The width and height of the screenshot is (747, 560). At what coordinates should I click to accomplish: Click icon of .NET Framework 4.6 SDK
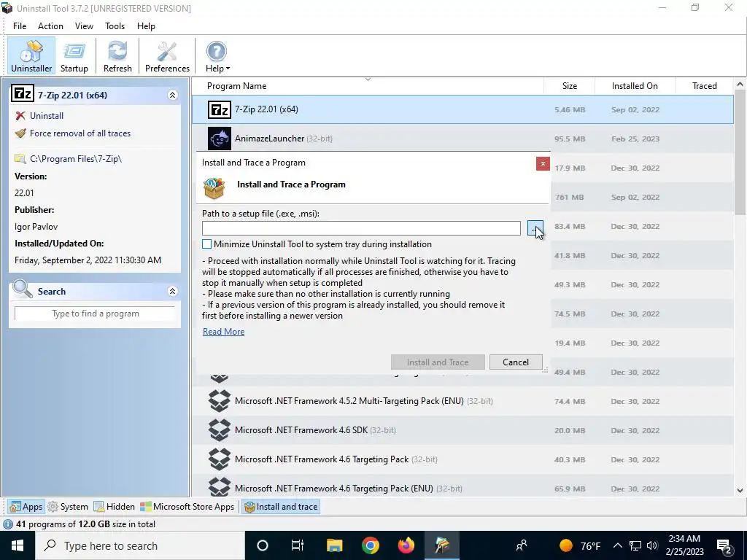click(219, 430)
